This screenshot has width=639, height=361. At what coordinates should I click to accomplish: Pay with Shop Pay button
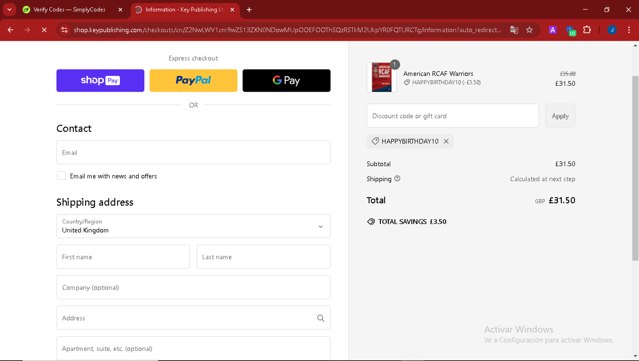pos(100,80)
